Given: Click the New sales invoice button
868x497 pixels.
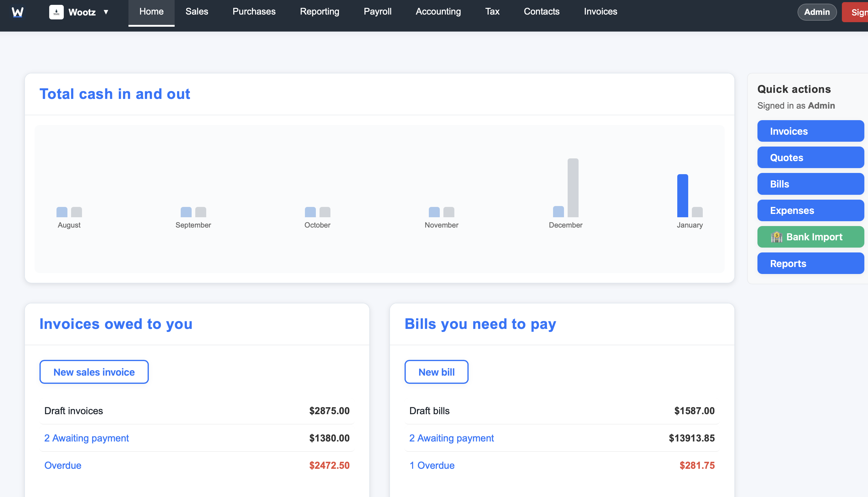Looking at the screenshot, I should tap(94, 372).
